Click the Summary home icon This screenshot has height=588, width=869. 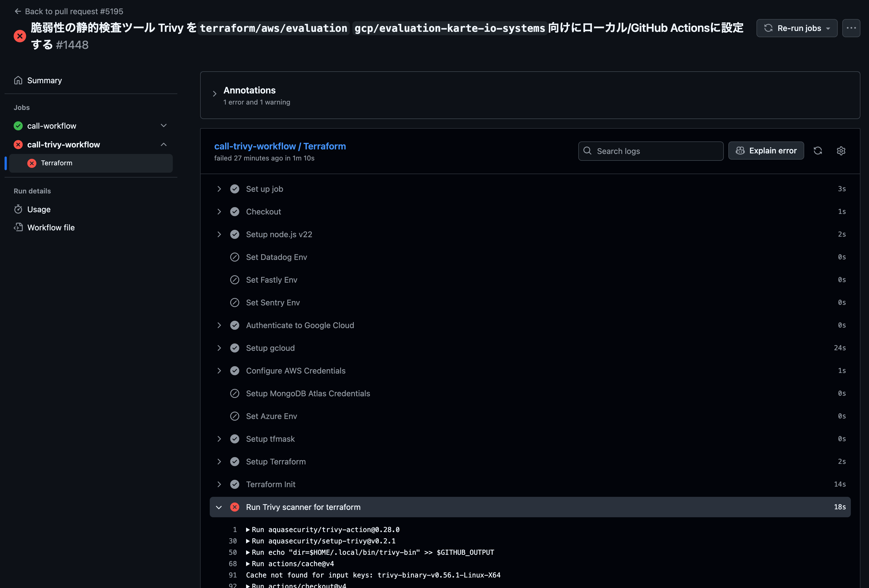[x=18, y=80]
